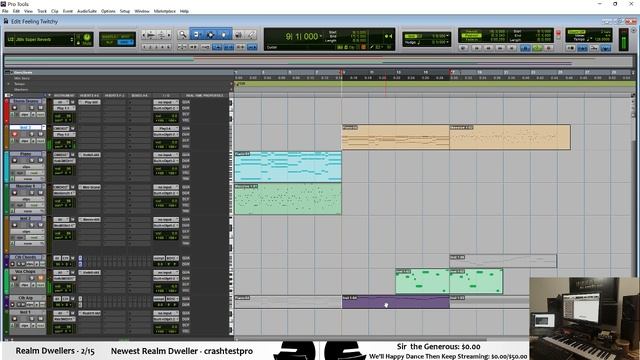Open the Drums track output selector
The width and height of the screenshot is (640, 360).
tap(166, 108)
